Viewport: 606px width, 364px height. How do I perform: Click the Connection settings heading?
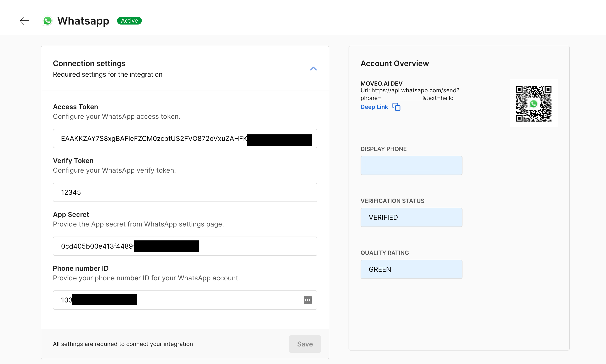coord(89,63)
